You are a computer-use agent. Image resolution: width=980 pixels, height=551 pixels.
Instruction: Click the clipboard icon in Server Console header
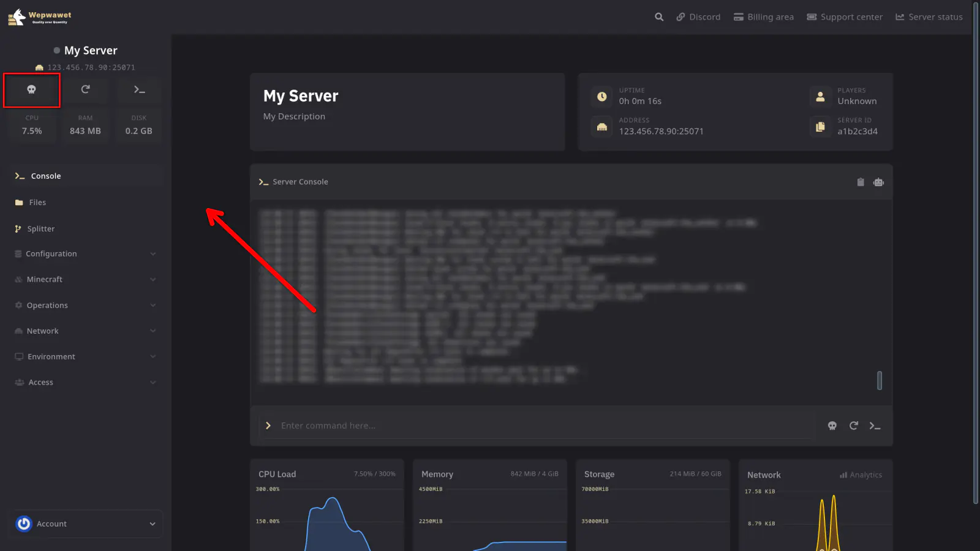(861, 182)
